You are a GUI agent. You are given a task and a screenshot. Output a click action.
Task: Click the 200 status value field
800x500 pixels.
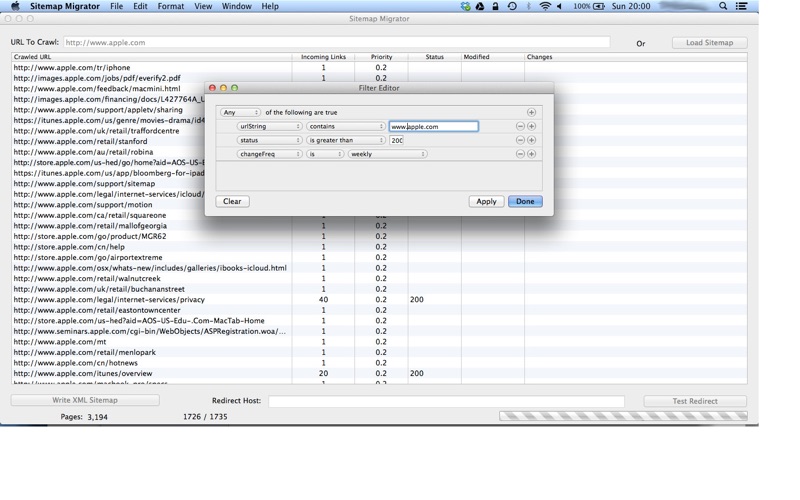click(x=396, y=140)
